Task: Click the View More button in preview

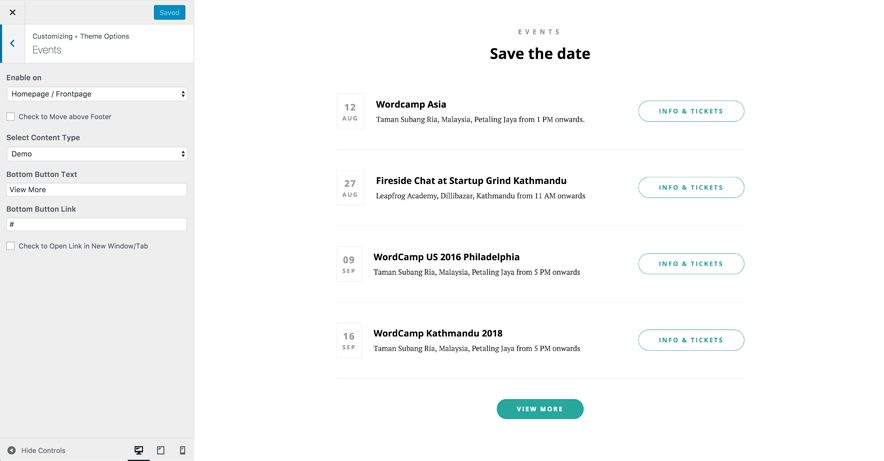Action: point(540,409)
